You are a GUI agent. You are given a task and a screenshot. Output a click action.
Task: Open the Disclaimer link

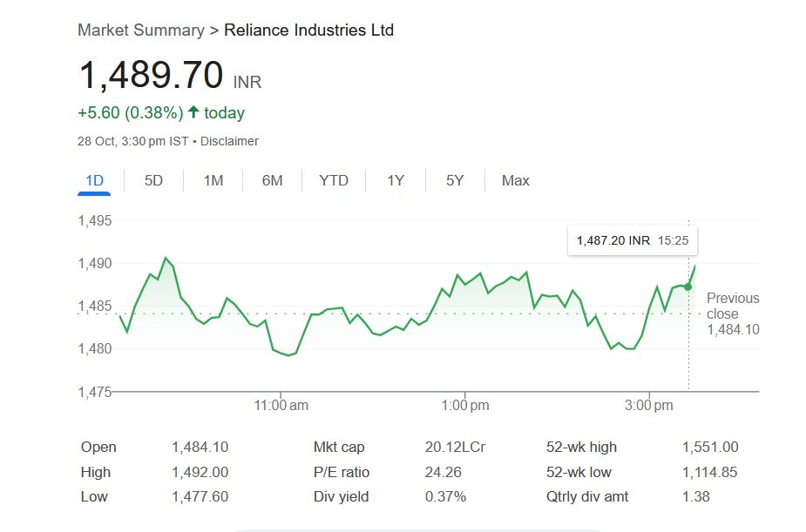coord(229,141)
